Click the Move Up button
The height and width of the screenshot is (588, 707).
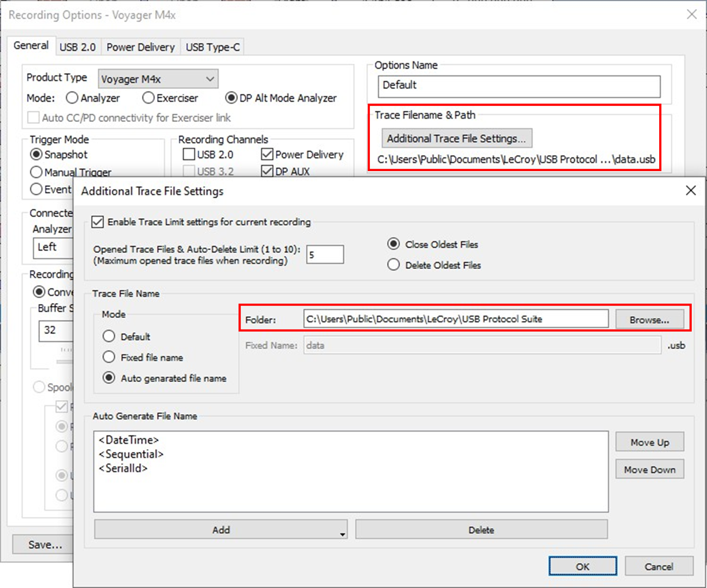[650, 442]
